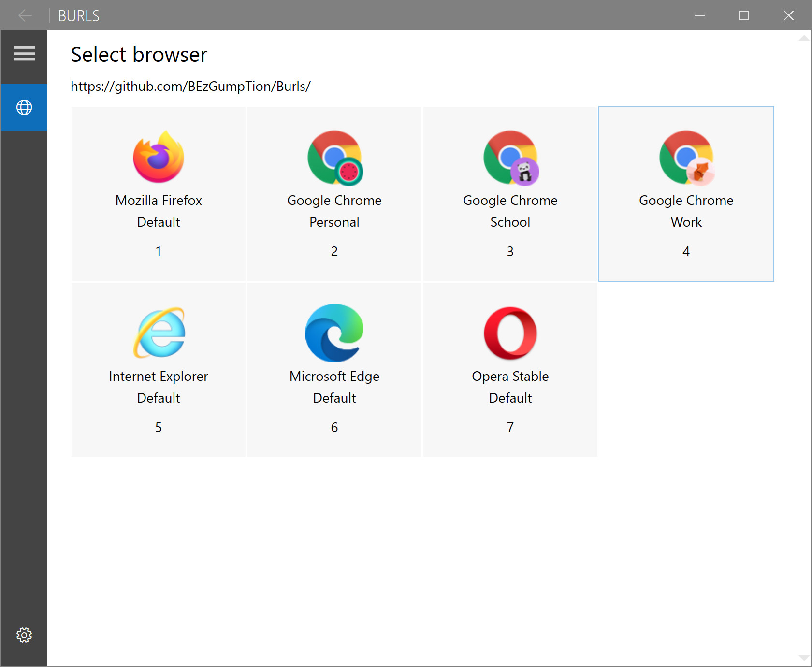Click shortcut number 7 under Opera Stable
Image resolution: width=812 pixels, height=667 pixels.
[x=510, y=427]
